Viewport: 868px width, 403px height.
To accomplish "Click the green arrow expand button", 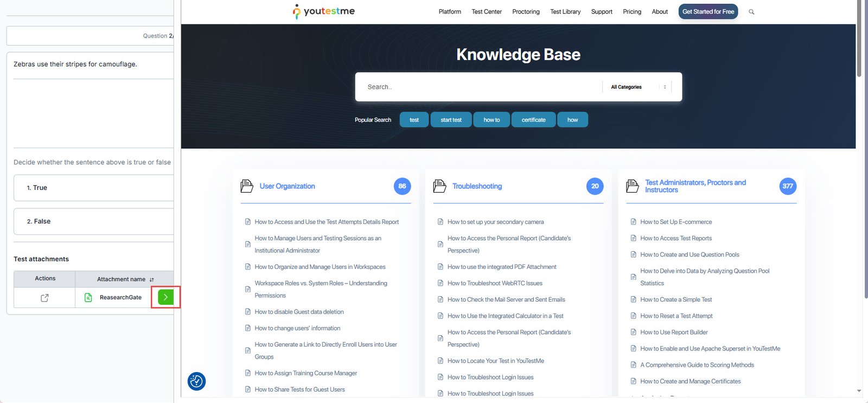I will [165, 297].
